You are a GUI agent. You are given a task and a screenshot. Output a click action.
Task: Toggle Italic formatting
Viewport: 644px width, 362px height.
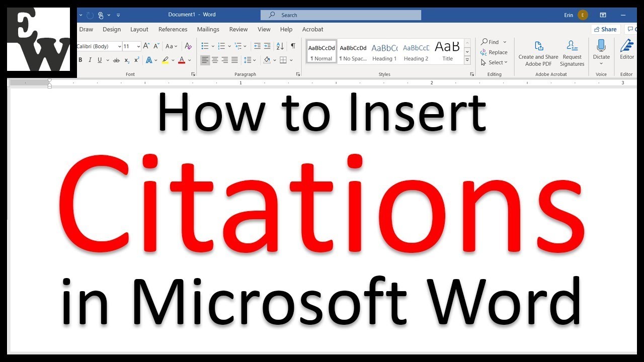(90, 60)
